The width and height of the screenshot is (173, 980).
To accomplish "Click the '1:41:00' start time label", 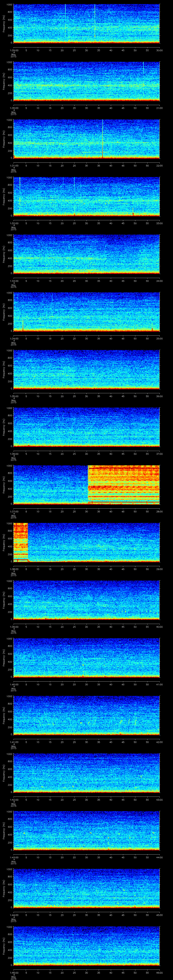I will pos(14,742).
